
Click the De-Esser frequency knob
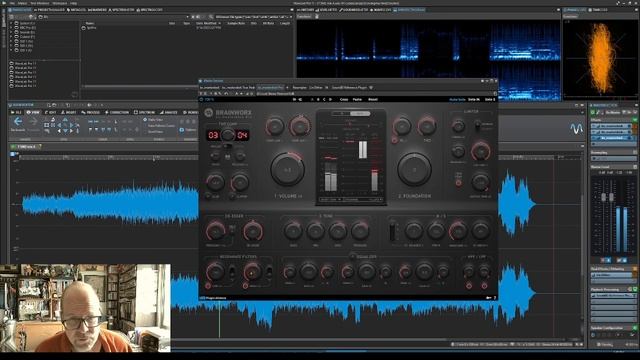point(215,231)
